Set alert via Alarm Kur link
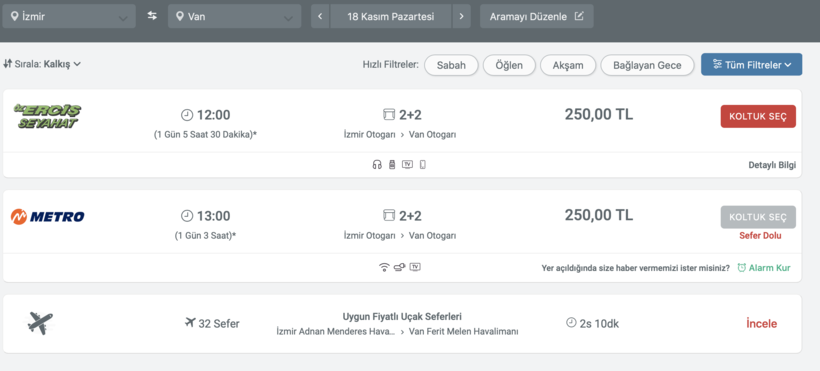Viewport: 820px width, 371px height. 764,268
